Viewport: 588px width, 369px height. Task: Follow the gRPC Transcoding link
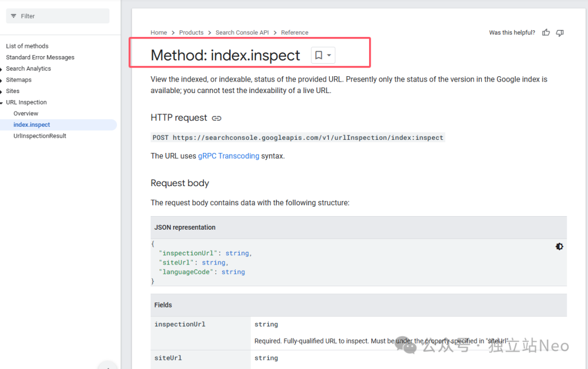pyautogui.click(x=229, y=156)
